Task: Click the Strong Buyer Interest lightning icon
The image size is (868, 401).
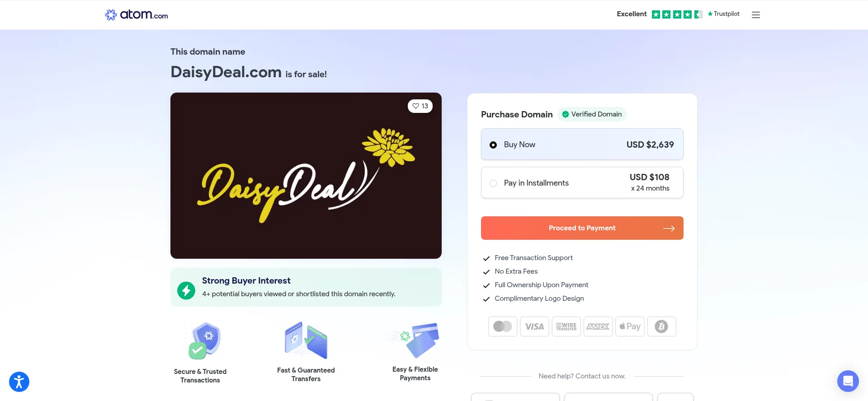Action: click(x=186, y=290)
